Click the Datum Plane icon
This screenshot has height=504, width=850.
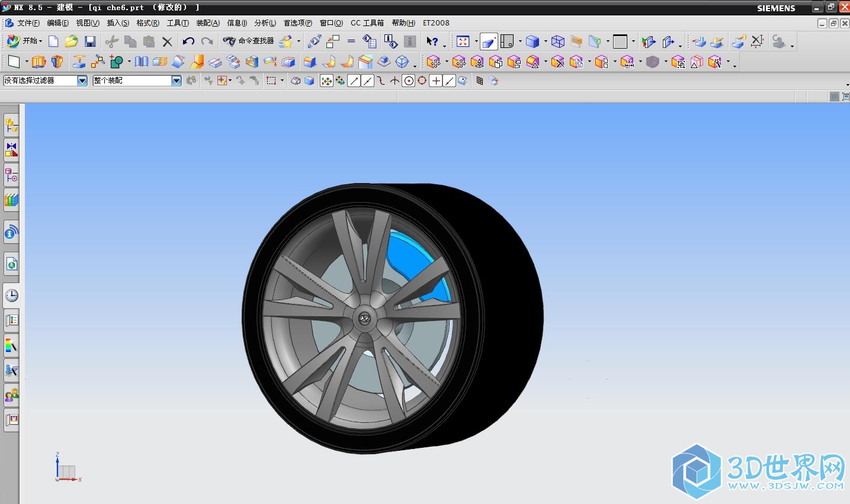click(14, 62)
